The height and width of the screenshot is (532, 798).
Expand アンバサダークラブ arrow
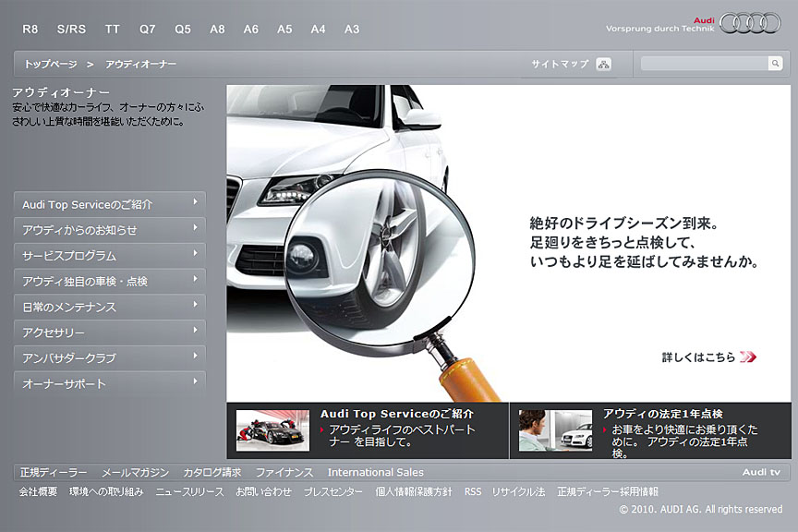pyautogui.click(x=195, y=356)
